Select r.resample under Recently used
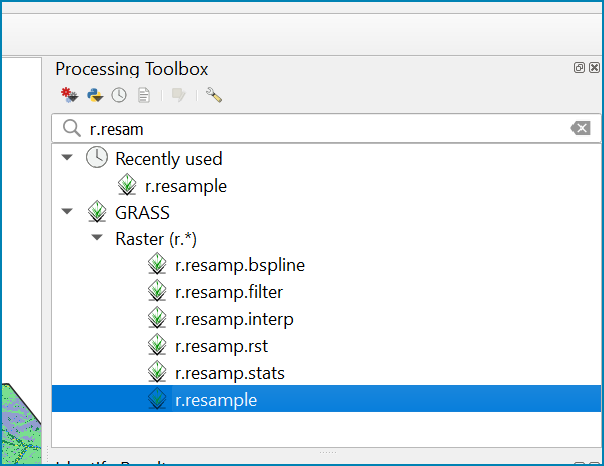This screenshot has width=604, height=466. 186,186
